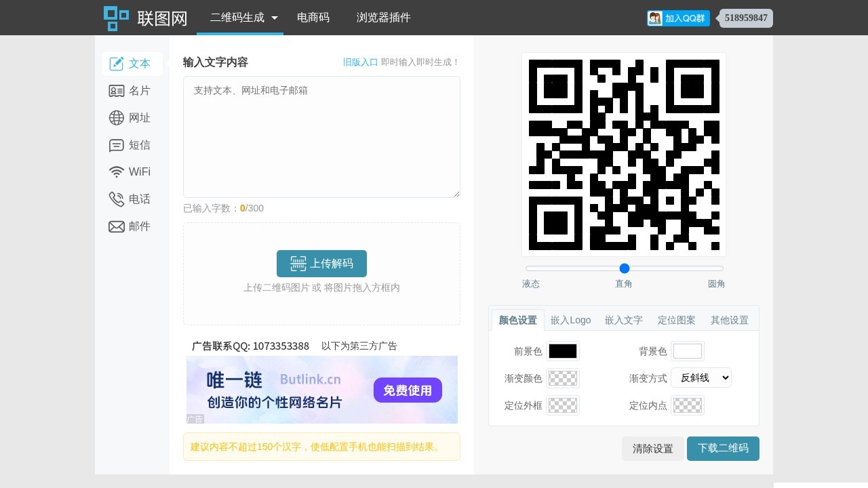This screenshot has width=868, height=488.
Task: Select the 电话 phone QR option
Action: click(132, 199)
